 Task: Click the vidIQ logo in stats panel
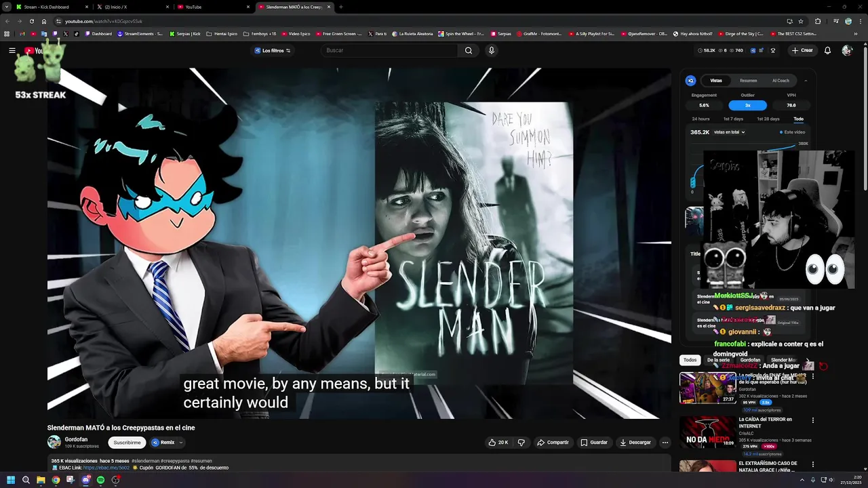[691, 81]
